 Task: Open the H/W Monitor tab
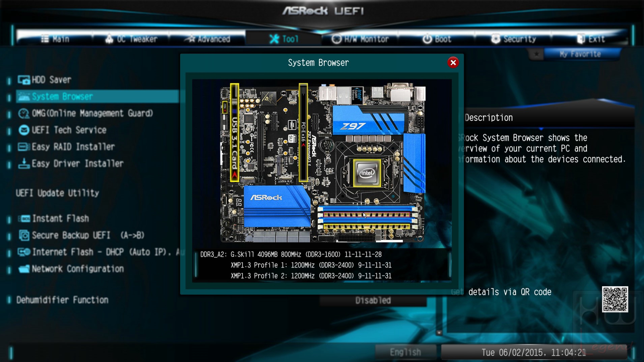[x=360, y=39]
